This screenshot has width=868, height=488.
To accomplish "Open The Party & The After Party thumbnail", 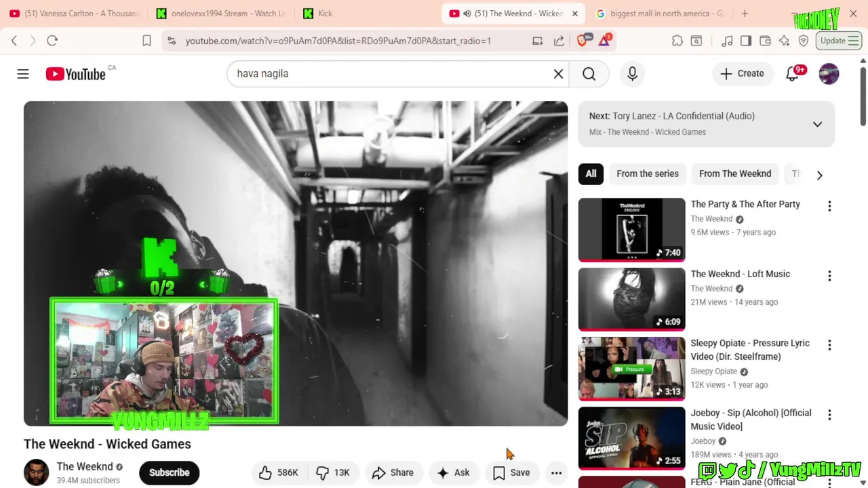I will coord(631,230).
